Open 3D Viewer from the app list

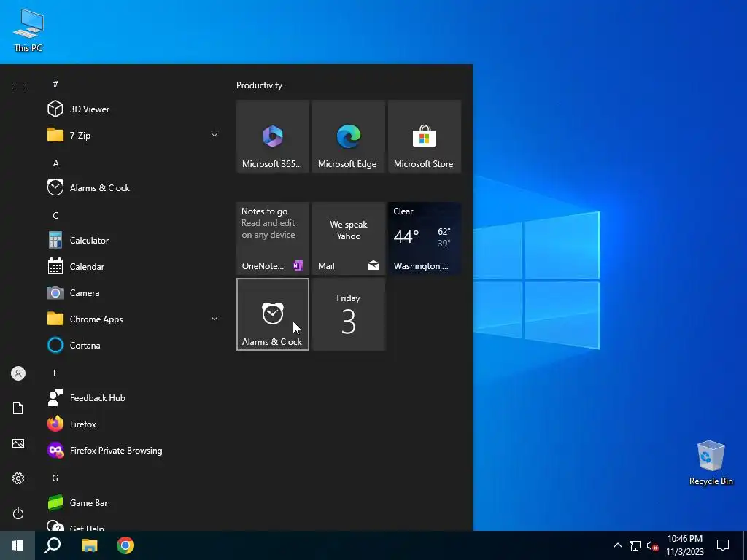point(133,109)
